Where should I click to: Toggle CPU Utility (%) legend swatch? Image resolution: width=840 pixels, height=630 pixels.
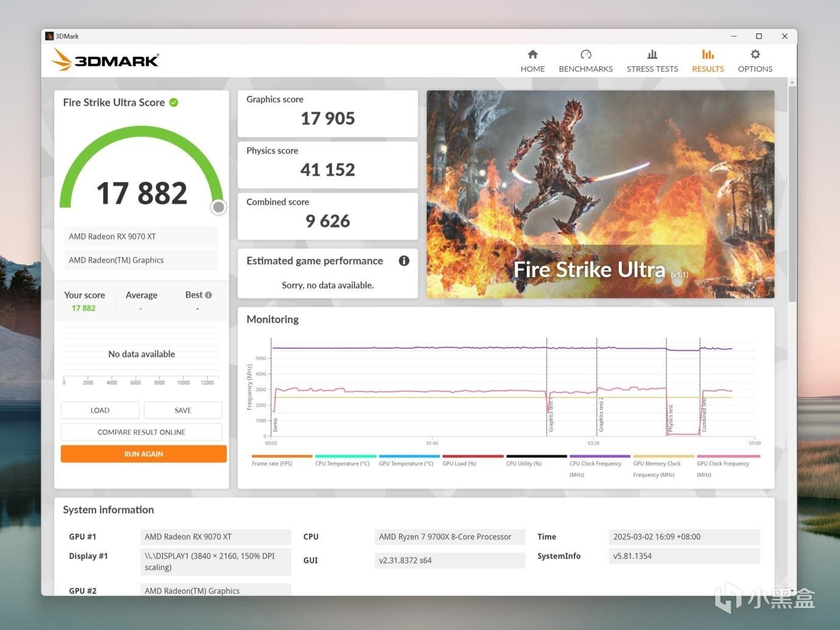click(x=537, y=456)
